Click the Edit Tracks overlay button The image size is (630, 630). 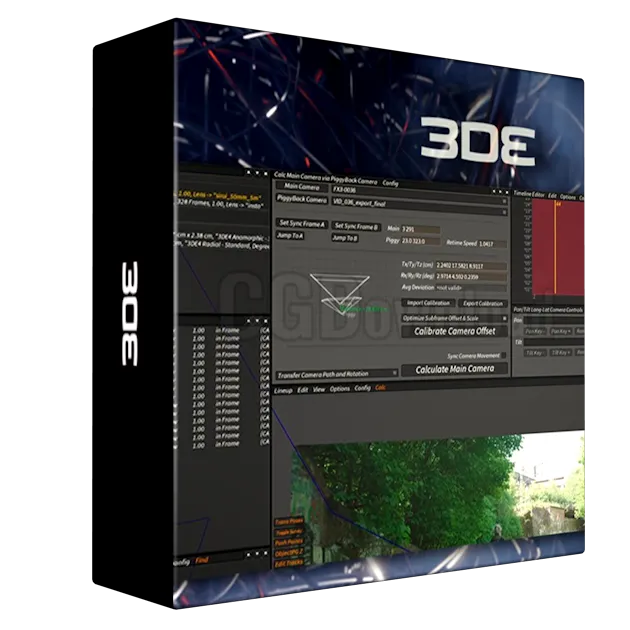tap(288, 563)
